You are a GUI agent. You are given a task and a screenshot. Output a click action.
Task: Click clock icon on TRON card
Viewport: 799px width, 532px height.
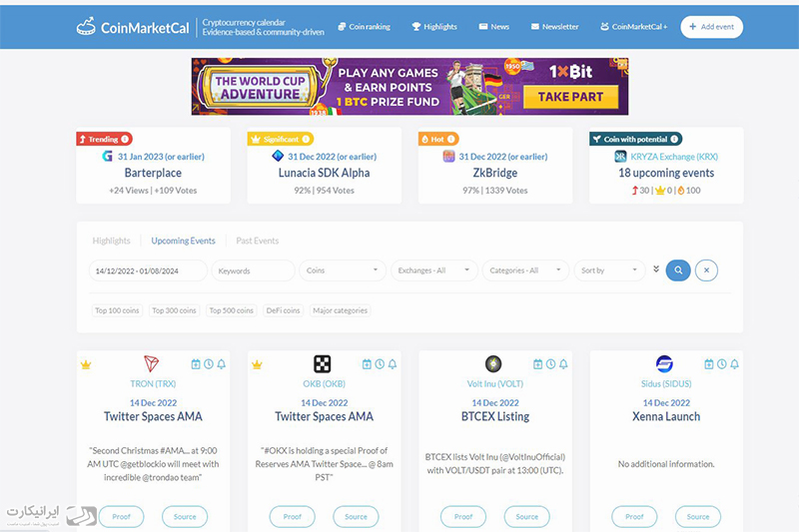tap(209, 364)
